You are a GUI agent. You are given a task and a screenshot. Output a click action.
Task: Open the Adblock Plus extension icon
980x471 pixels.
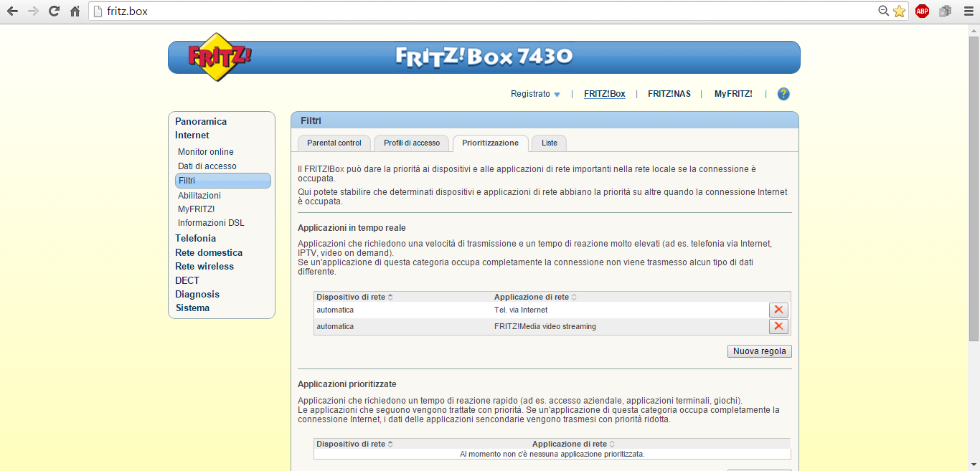pos(922,11)
